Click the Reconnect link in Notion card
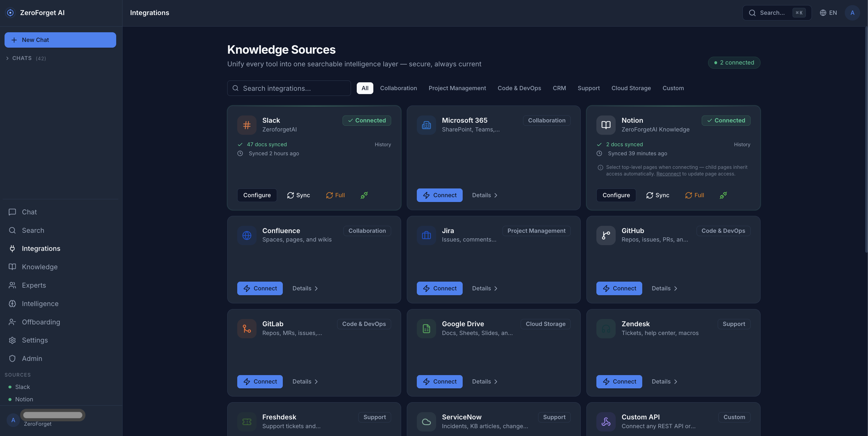The height and width of the screenshot is (436, 868). [x=668, y=174]
